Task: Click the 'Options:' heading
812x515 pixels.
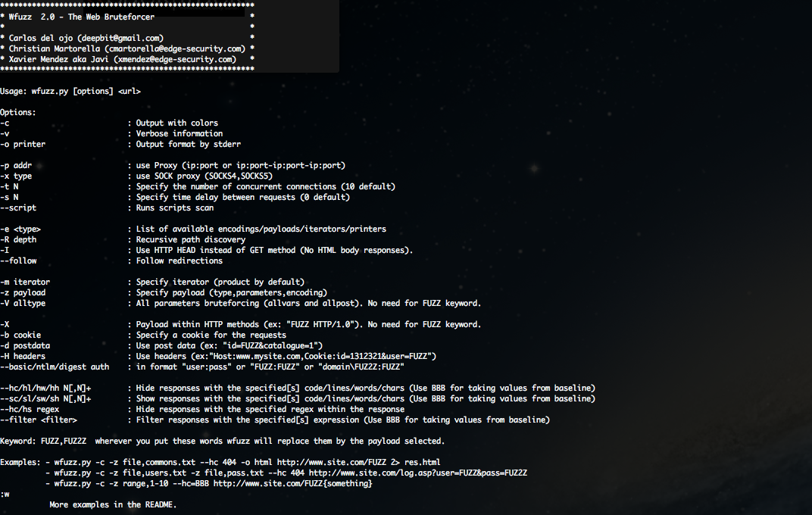Action: (18, 112)
